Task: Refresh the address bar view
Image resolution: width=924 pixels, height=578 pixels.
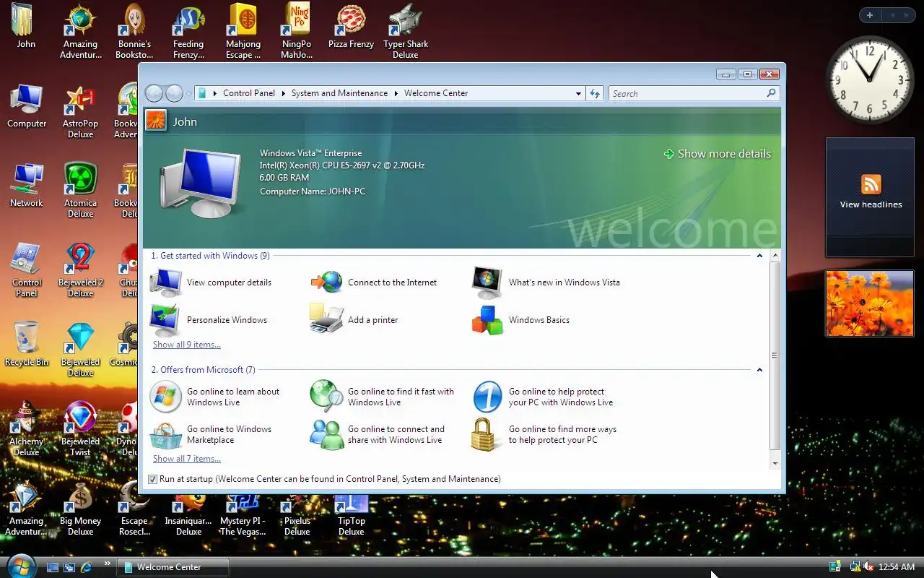Action: (595, 93)
